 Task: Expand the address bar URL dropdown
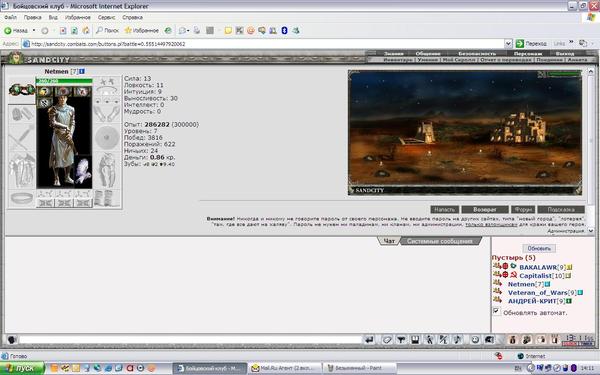[x=508, y=44]
